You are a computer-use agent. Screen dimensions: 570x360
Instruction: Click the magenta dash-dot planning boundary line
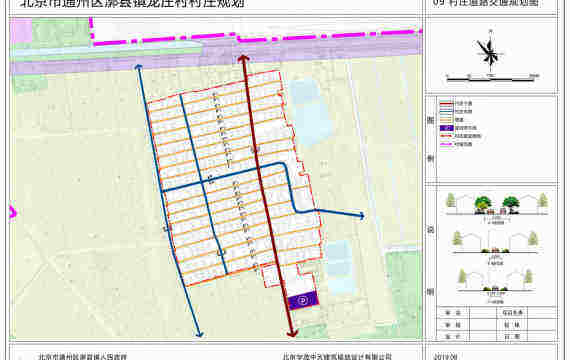coord(254,36)
